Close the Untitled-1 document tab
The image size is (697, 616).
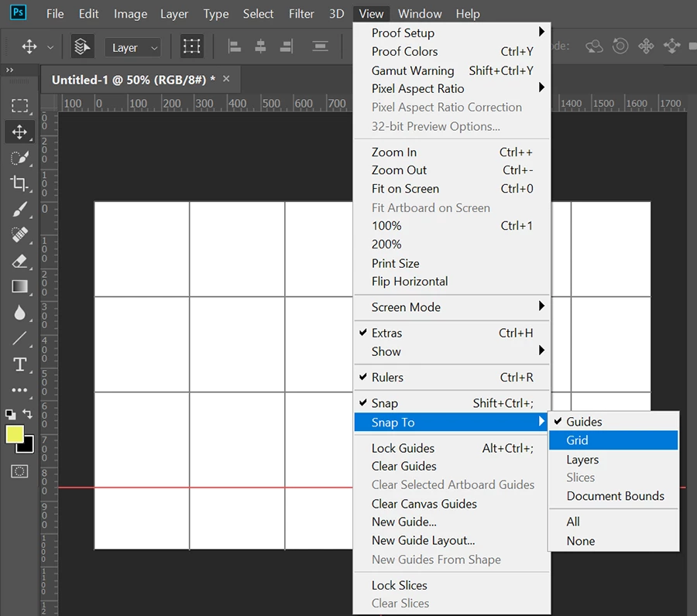(x=226, y=79)
